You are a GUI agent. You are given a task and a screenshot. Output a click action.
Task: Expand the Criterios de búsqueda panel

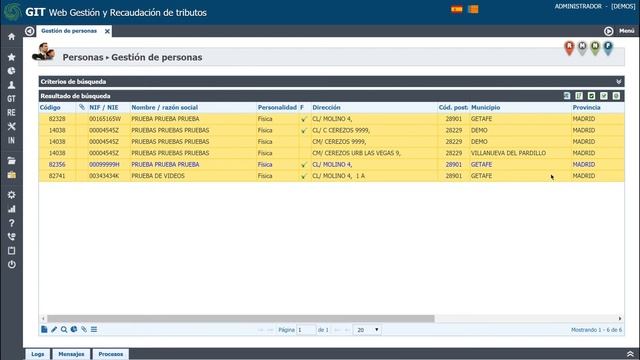click(x=619, y=82)
